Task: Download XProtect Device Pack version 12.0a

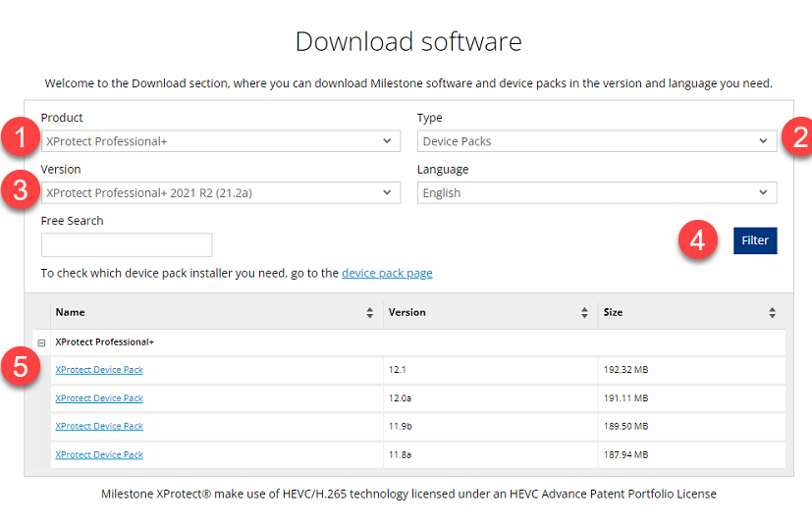Action: pos(99,398)
